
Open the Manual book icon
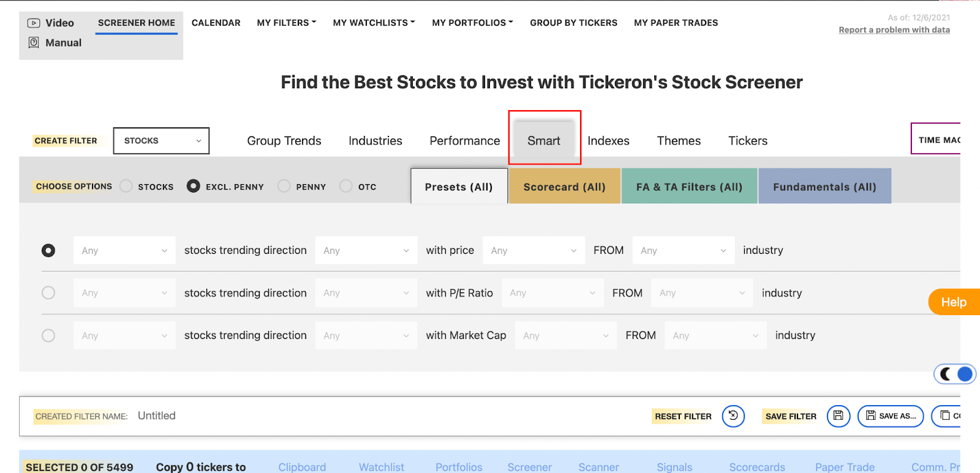pyautogui.click(x=34, y=43)
